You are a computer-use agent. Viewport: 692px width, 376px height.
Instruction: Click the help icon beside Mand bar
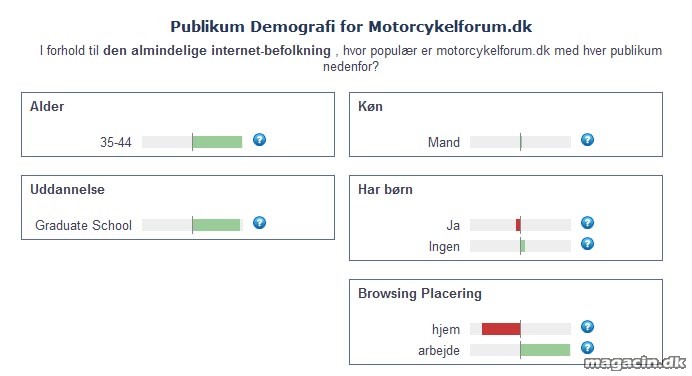click(x=587, y=140)
